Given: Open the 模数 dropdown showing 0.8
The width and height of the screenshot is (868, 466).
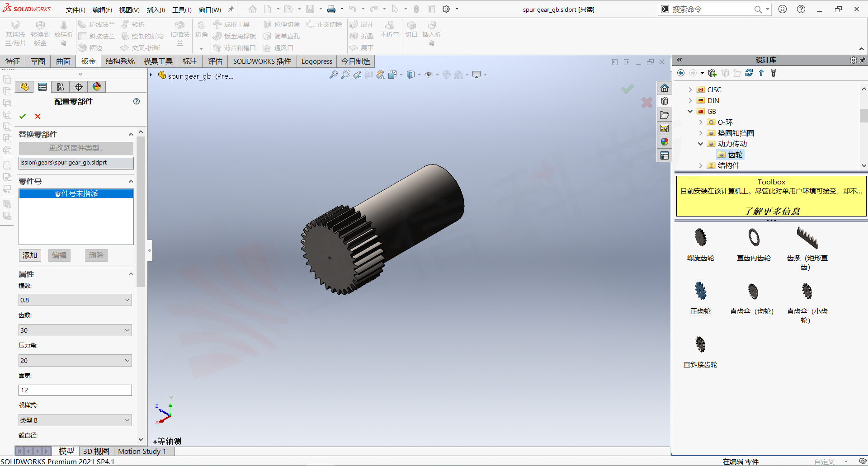Looking at the screenshot, I should point(75,300).
